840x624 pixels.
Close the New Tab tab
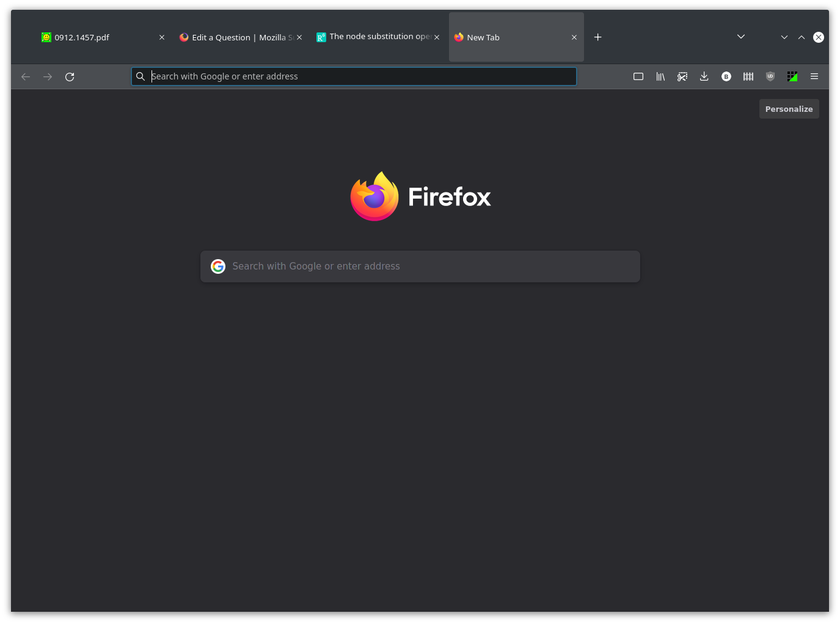point(574,37)
